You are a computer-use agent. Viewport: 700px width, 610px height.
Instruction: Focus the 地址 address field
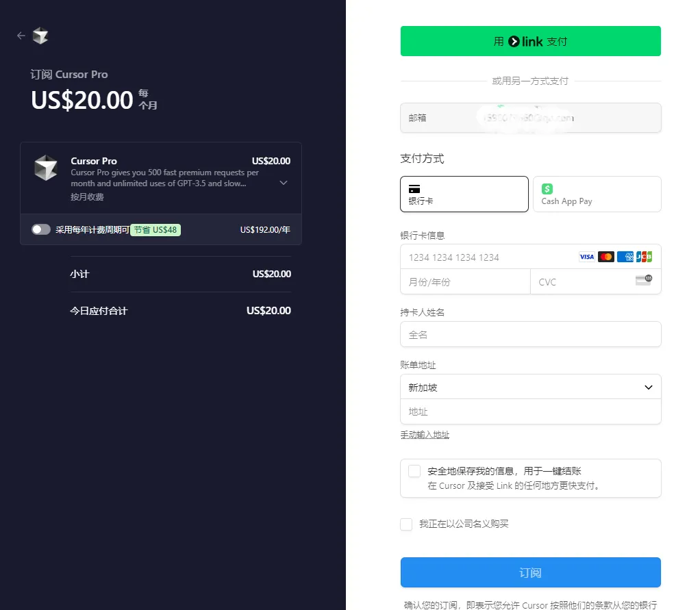530,411
